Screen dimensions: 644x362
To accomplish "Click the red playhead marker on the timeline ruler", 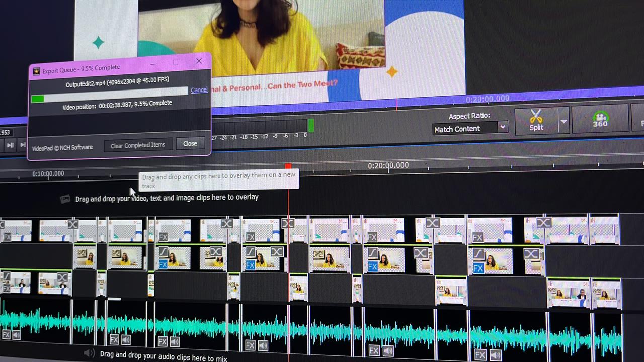I will (288, 166).
